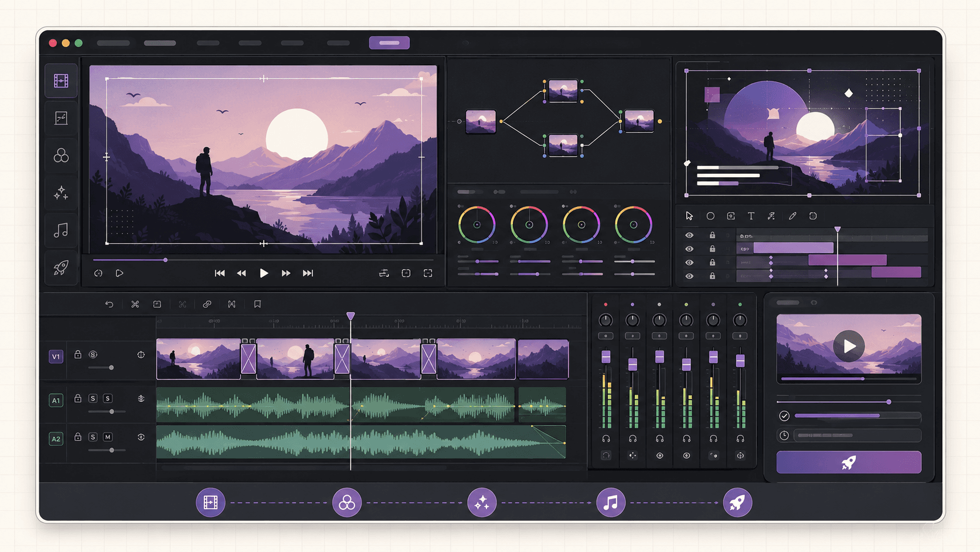Click the preview scrub bar handle

165,259
